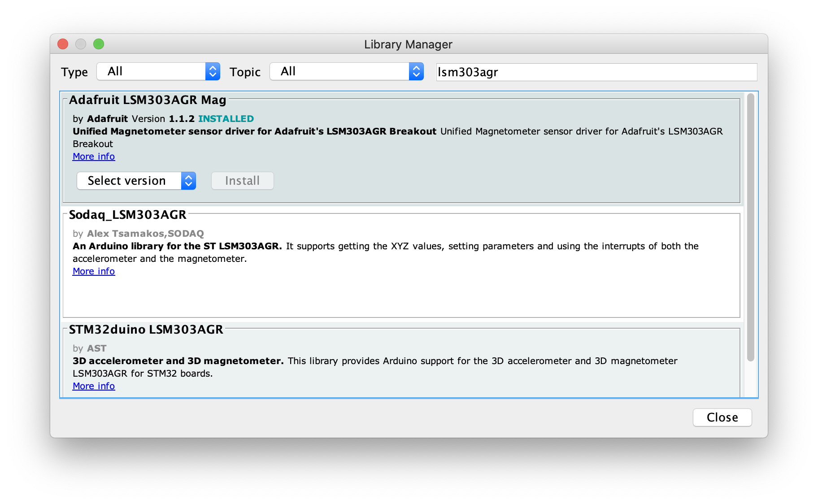The image size is (818, 504).
Task: Click the green zoom traffic light
Action: (99, 44)
